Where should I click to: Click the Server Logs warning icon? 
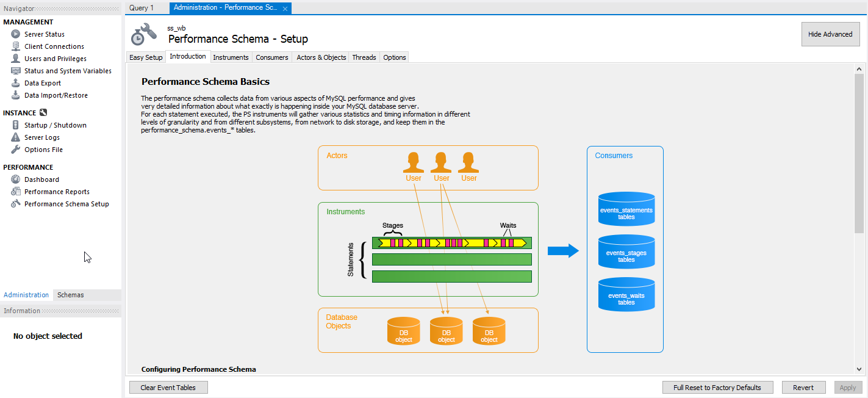(16, 137)
